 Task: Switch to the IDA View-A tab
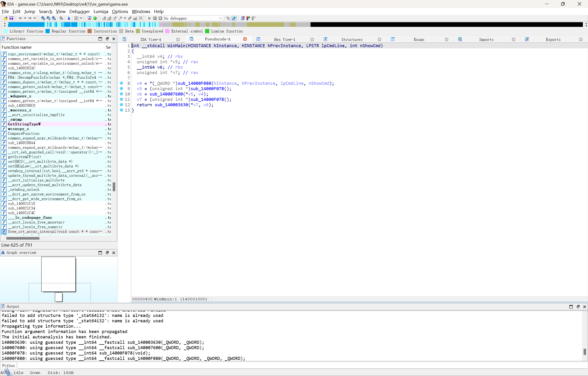(151, 39)
